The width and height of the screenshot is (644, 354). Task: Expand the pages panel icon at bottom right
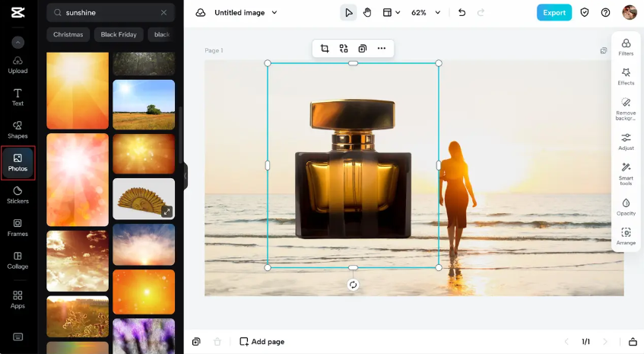coord(633,342)
